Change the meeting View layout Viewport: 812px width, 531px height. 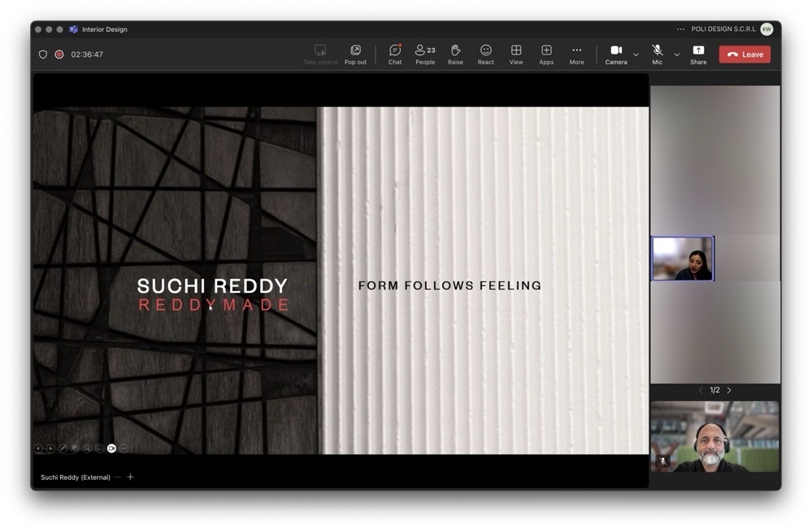515,54
